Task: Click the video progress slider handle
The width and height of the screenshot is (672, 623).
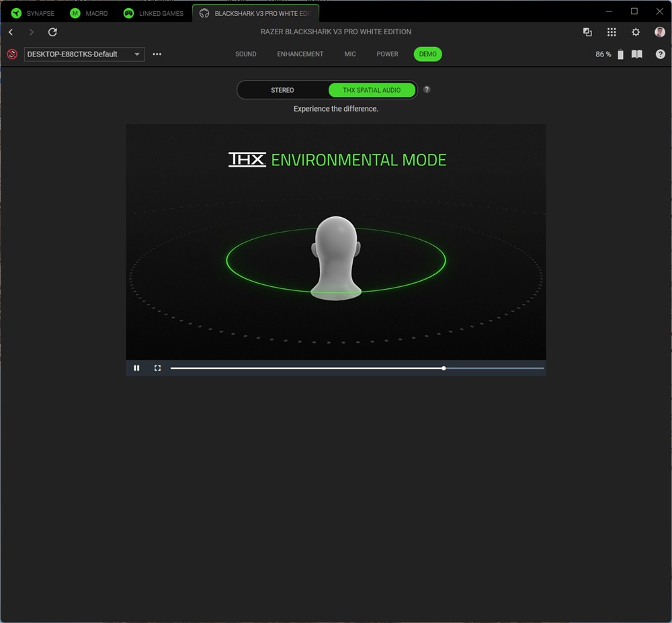Action: tap(444, 368)
